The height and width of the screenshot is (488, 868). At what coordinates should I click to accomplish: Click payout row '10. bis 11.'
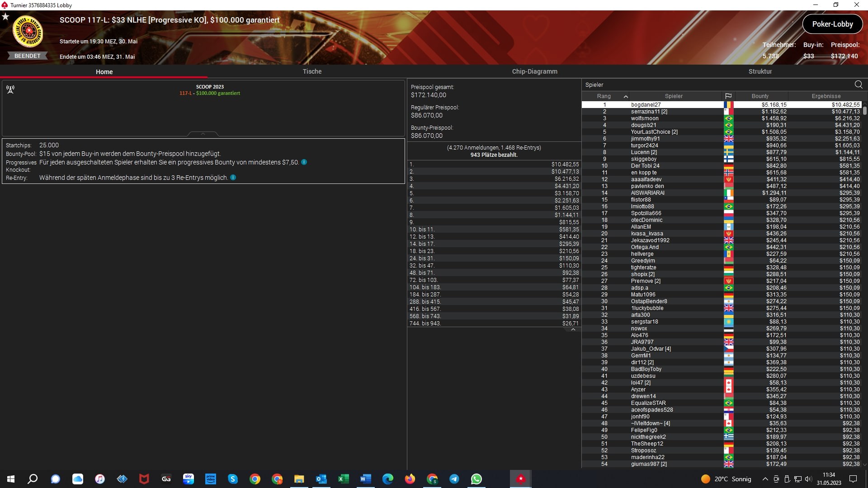pyautogui.click(x=494, y=230)
